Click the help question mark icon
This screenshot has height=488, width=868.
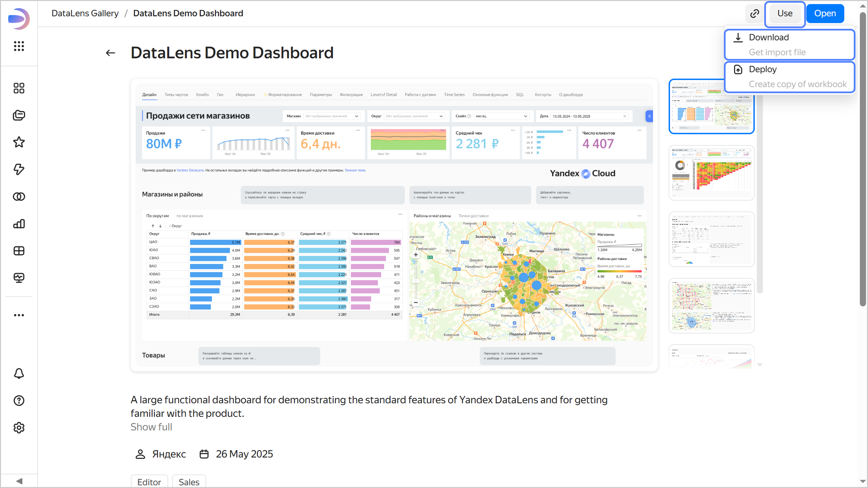(x=19, y=401)
